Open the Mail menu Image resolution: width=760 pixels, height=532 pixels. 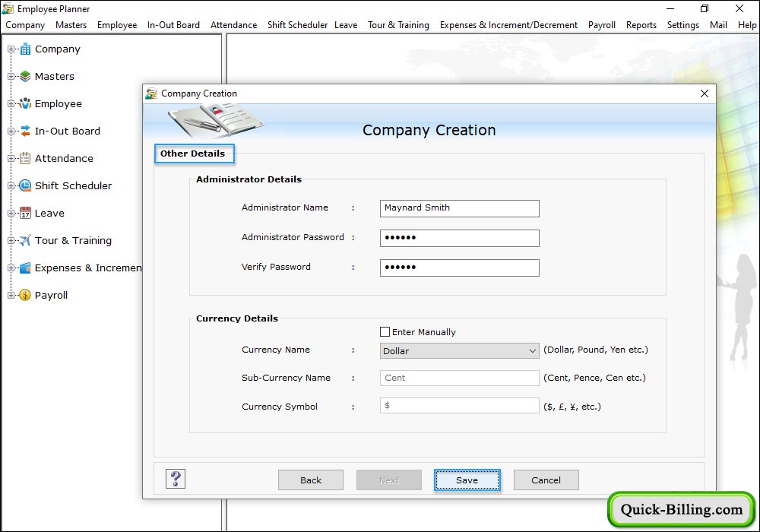pos(718,25)
